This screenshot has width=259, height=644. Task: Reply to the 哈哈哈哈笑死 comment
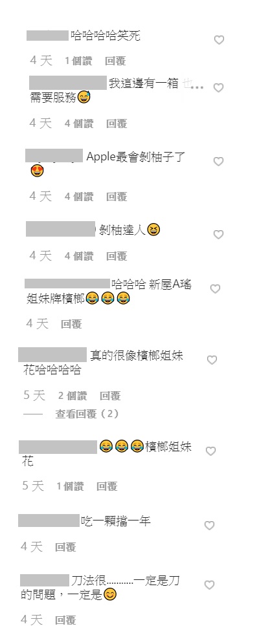pos(115,61)
